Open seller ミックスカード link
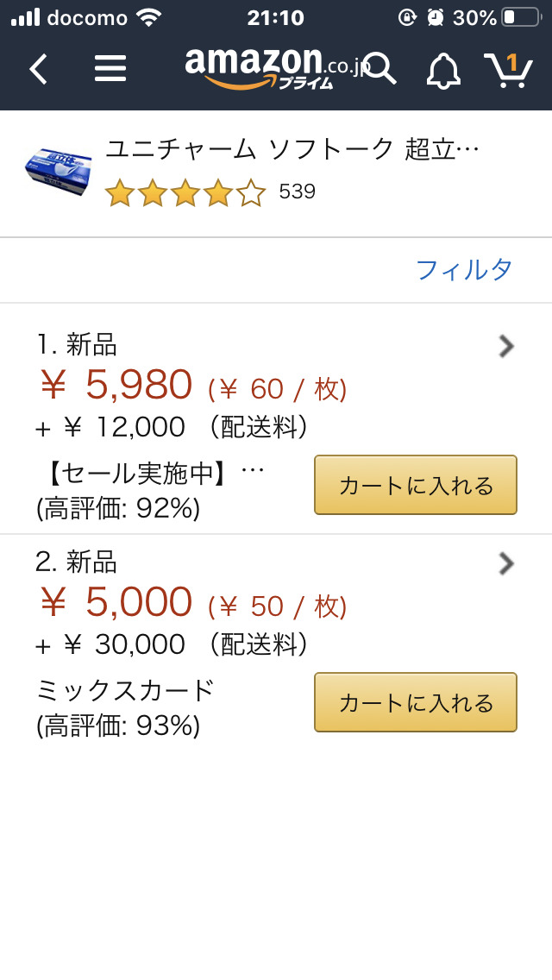 125,690
